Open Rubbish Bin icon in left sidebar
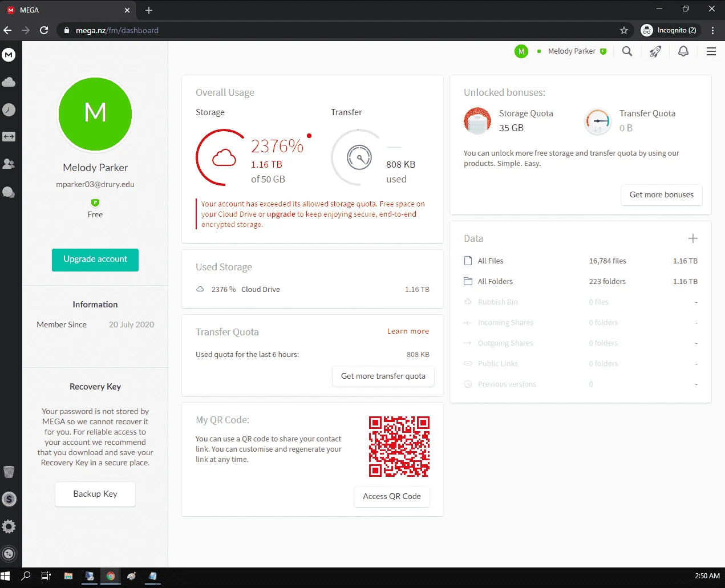Image resolution: width=725 pixels, height=588 pixels. pos(9,472)
